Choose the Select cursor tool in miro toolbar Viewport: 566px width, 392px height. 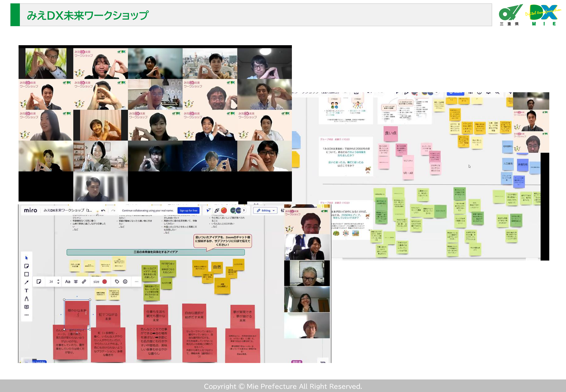click(26, 258)
